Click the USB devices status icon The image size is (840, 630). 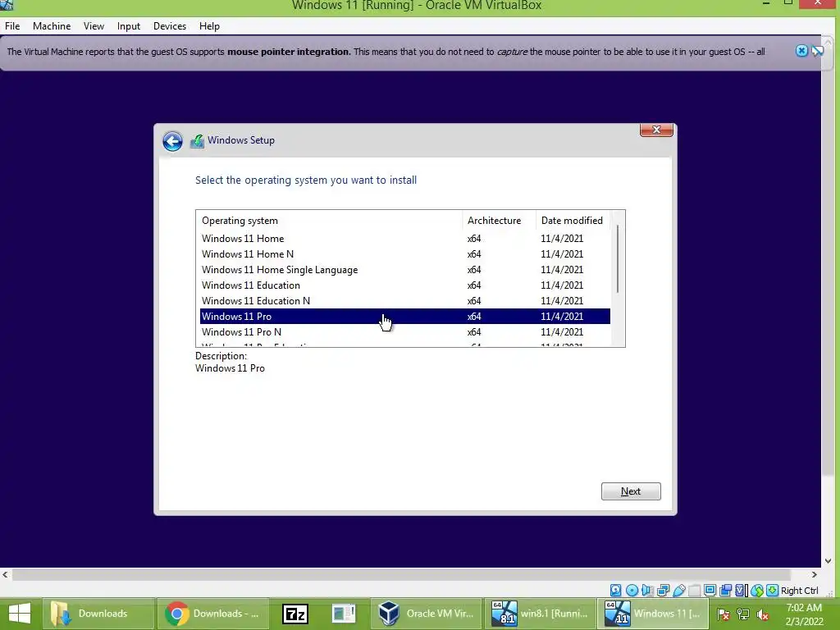678,590
